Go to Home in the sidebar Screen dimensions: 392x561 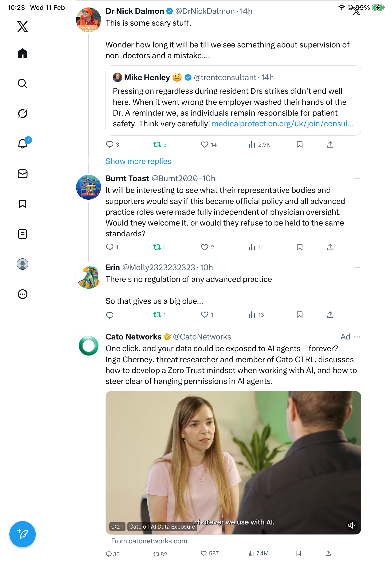pyautogui.click(x=23, y=53)
